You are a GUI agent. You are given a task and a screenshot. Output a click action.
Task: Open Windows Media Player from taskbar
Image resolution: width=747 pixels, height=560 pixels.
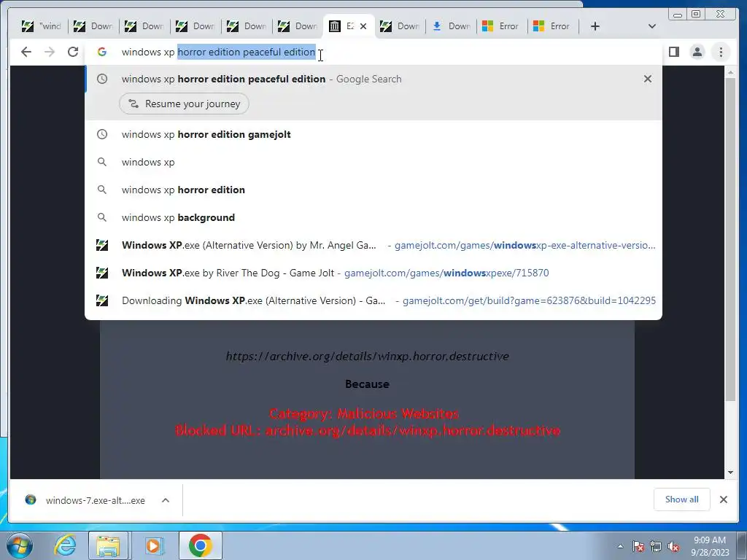tap(153, 545)
